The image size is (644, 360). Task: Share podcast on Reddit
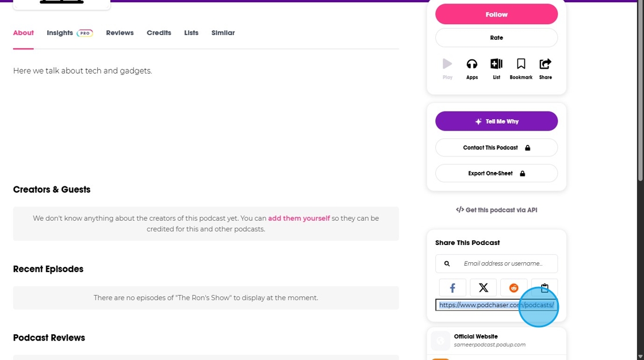[513, 288]
